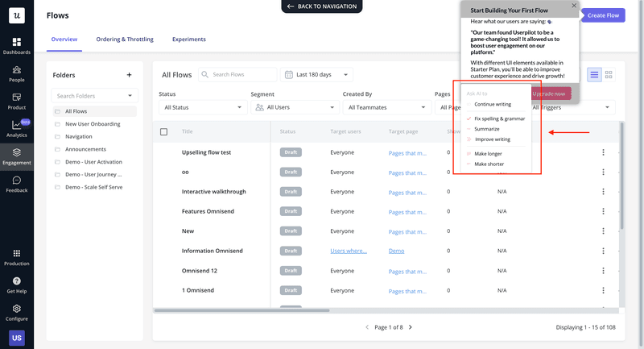Switch to grid view layout icon
Viewport: 644px width, 349px height.
609,75
